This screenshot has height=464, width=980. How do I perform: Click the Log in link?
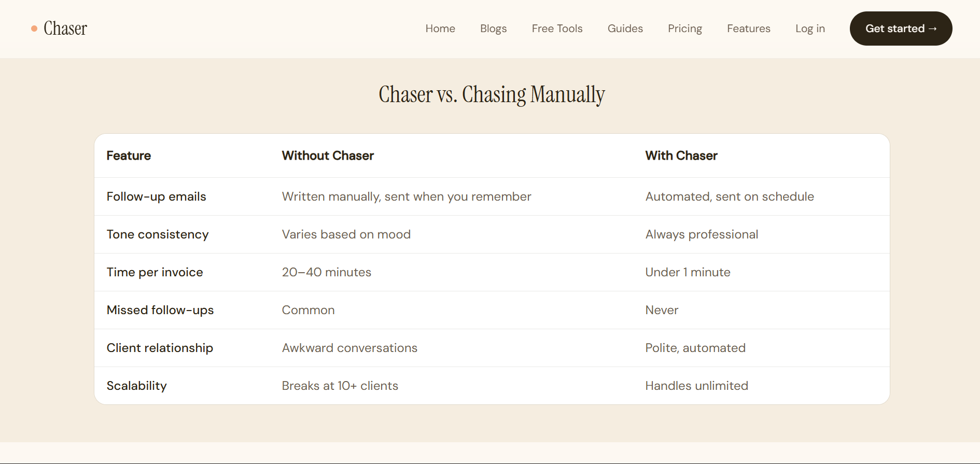pyautogui.click(x=810, y=29)
